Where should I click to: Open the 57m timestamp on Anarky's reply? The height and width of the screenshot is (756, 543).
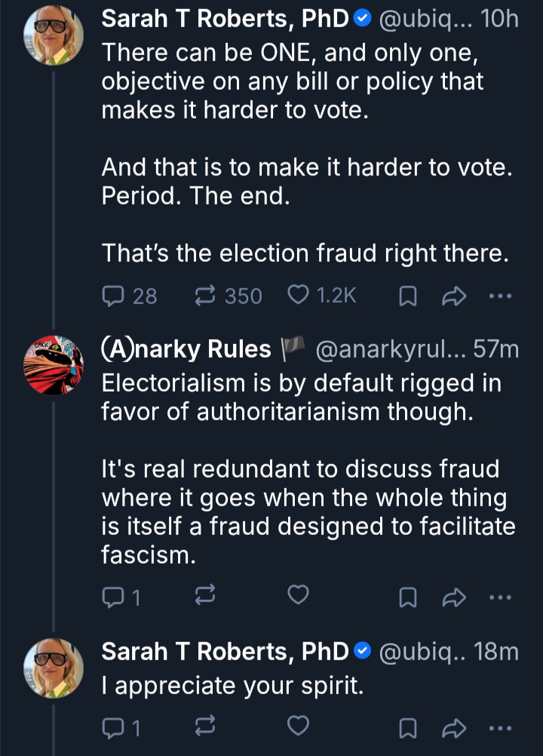tap(501, 349)
